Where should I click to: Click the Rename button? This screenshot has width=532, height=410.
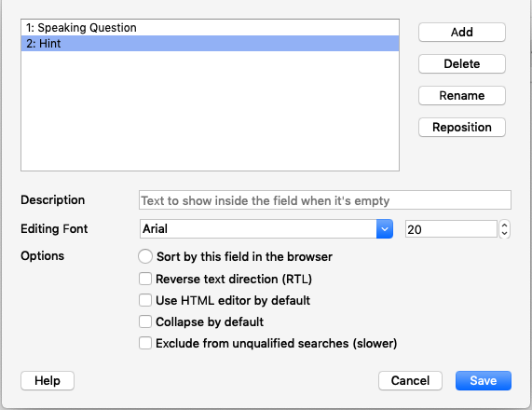coord(462,95)
